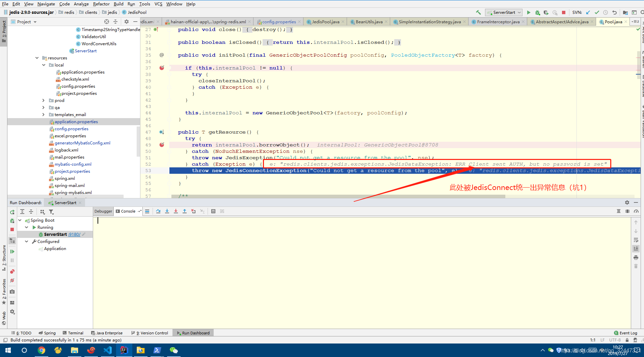Click the Get Thread Dump camera icon
Screen dimensions: 644x357
click(x=12, y=292)
